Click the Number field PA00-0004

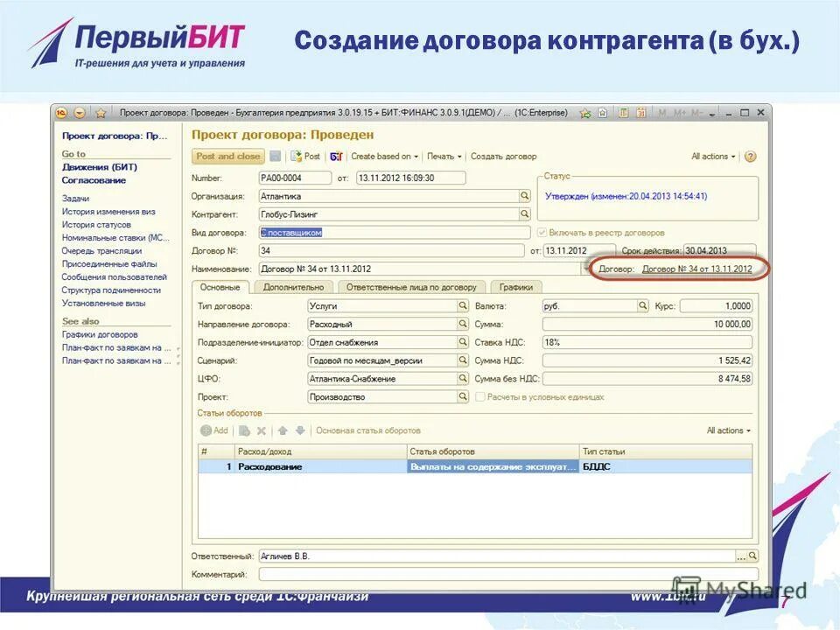pos(295,178)
